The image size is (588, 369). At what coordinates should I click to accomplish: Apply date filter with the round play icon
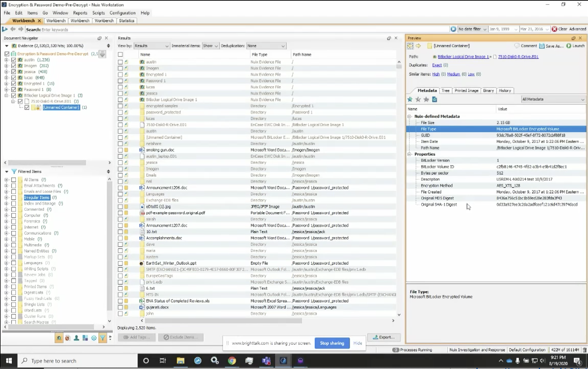tap(453, 29)
